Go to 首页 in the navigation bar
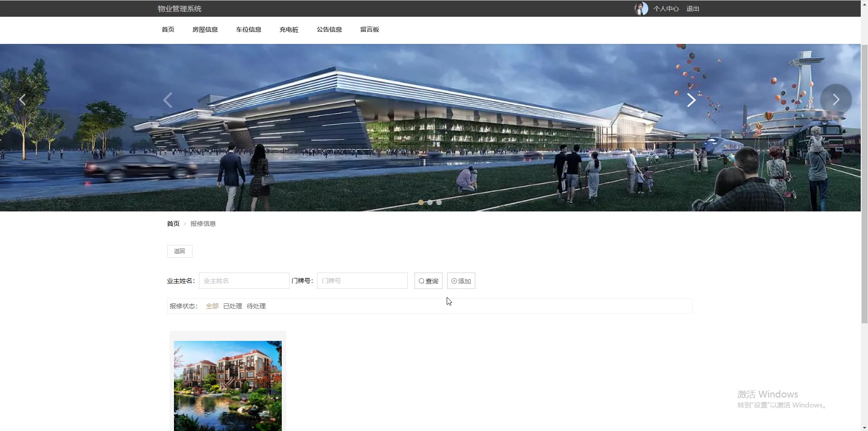Image resolution: width=868 pixels, height=431 pixels. [168, 29]
